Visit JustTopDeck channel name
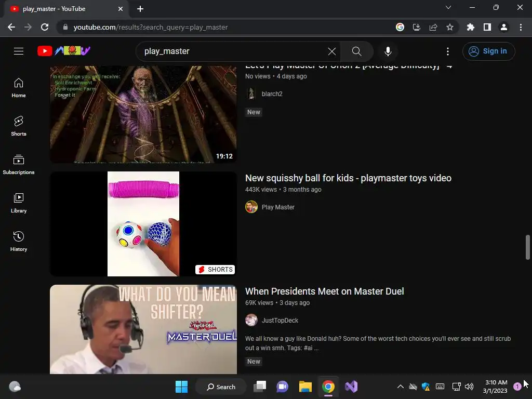The height and width of the screenshot is (399, 532). (x=280, y=320)
